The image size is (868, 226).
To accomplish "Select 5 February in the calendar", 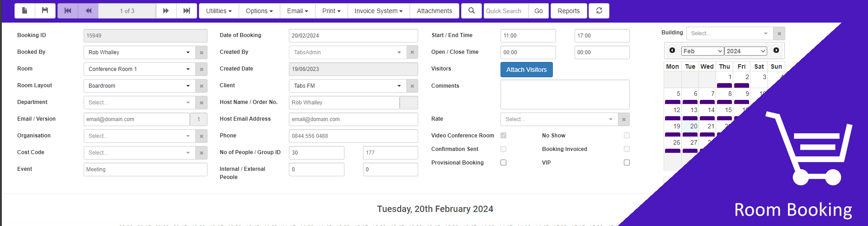I will [x=673, y=96].
